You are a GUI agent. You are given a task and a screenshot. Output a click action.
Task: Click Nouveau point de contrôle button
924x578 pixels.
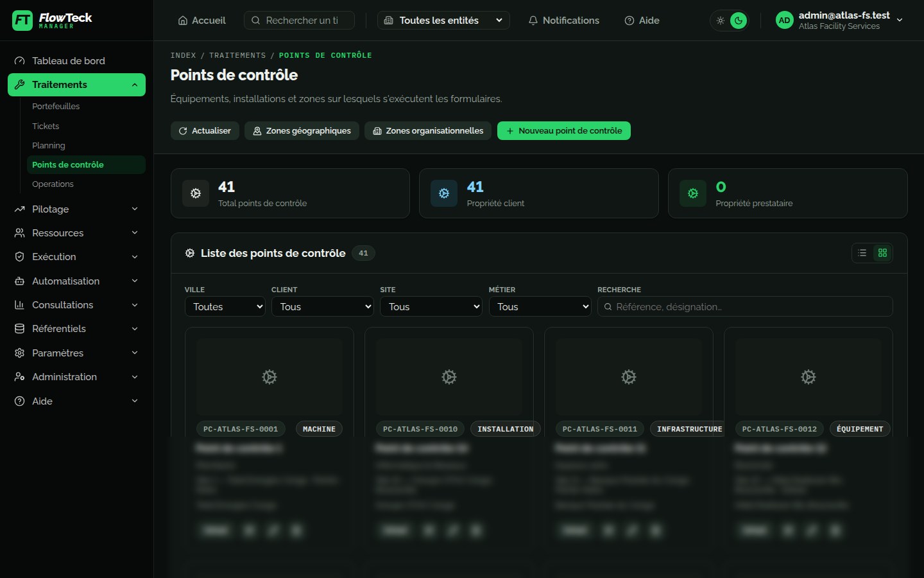(564, 131)
